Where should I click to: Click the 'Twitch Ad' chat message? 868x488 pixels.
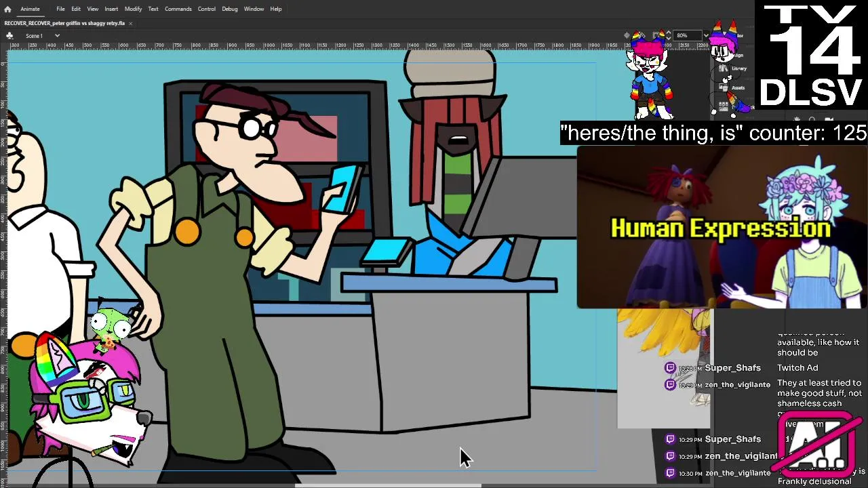click(797, 368)
